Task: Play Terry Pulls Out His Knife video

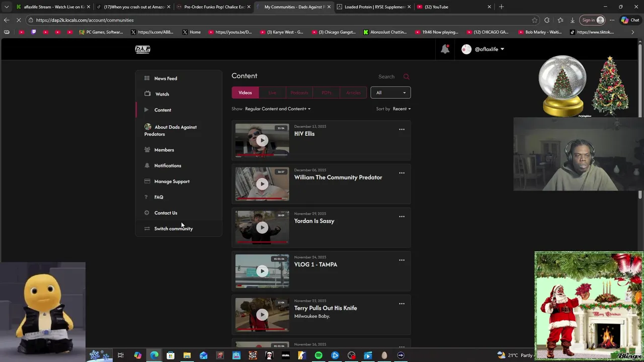Action: [x=262, y=315]
